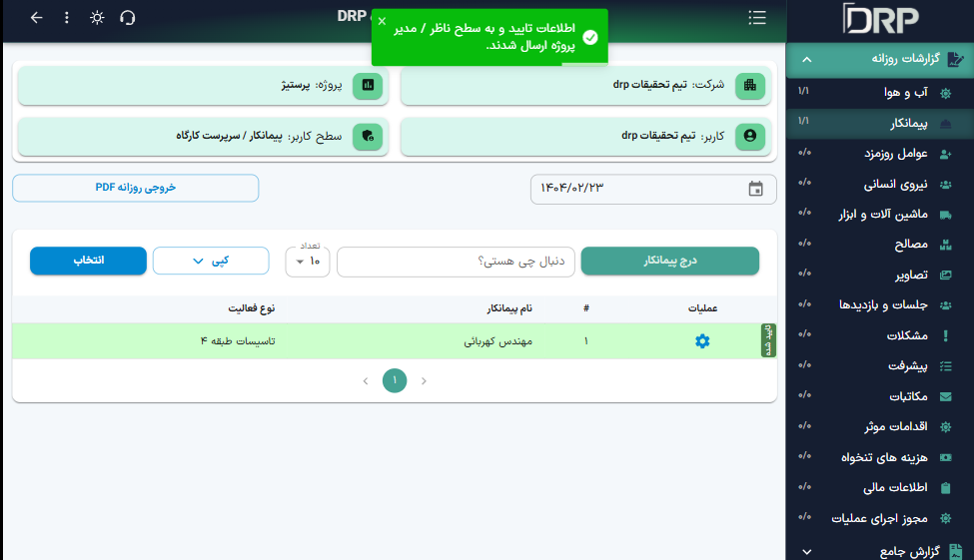Image resolution: width=974 pixels, height=560 pixels.
Task: Click the DRP logo
Action: click(x=880, y=19)
